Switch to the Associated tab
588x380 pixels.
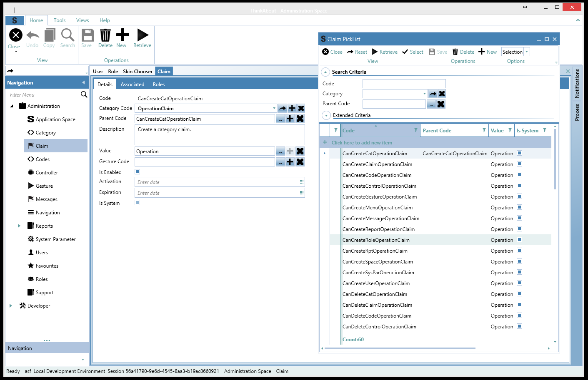(x=133, y=84)
